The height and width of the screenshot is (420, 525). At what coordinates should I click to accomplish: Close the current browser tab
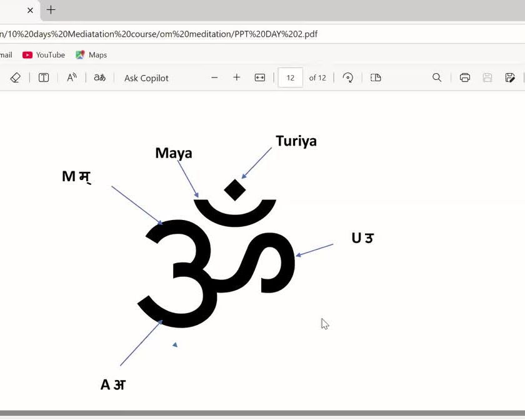tap(30, 10)
